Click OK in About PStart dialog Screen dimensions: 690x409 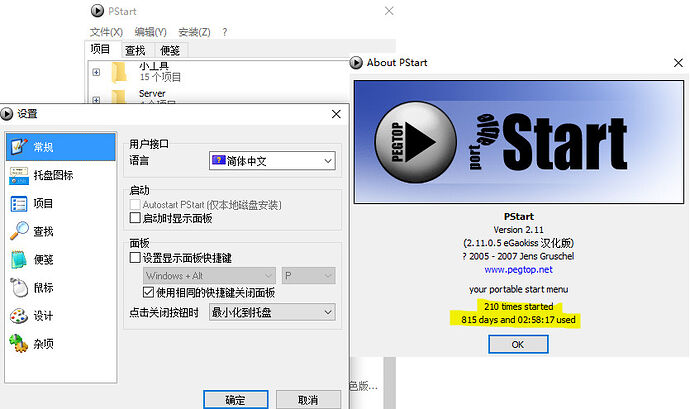coord(518,344)
